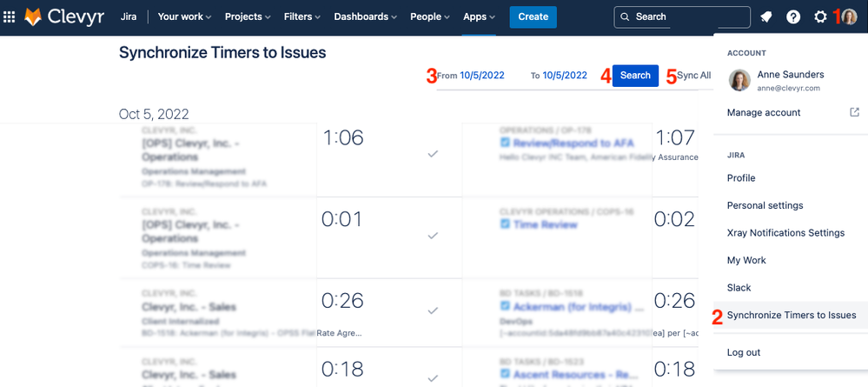
Task: Click the 1:07 issue duration
Action: click(x=674, y=138)
